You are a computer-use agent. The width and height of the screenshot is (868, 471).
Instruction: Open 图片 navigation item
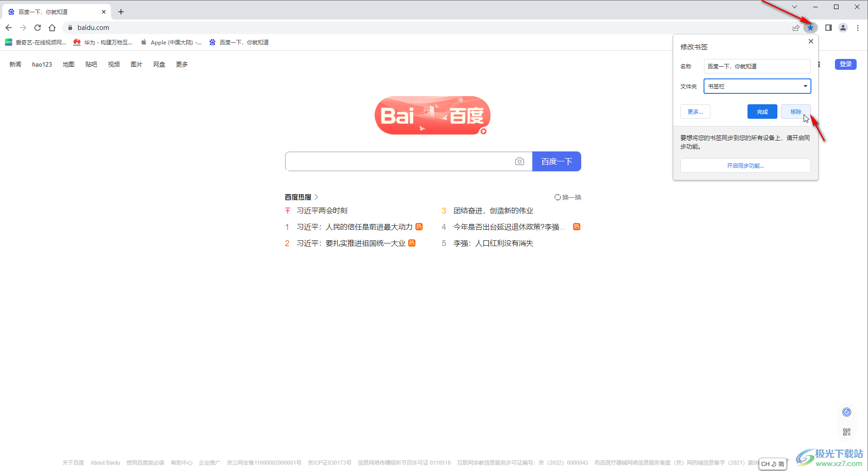pos(136,64)
